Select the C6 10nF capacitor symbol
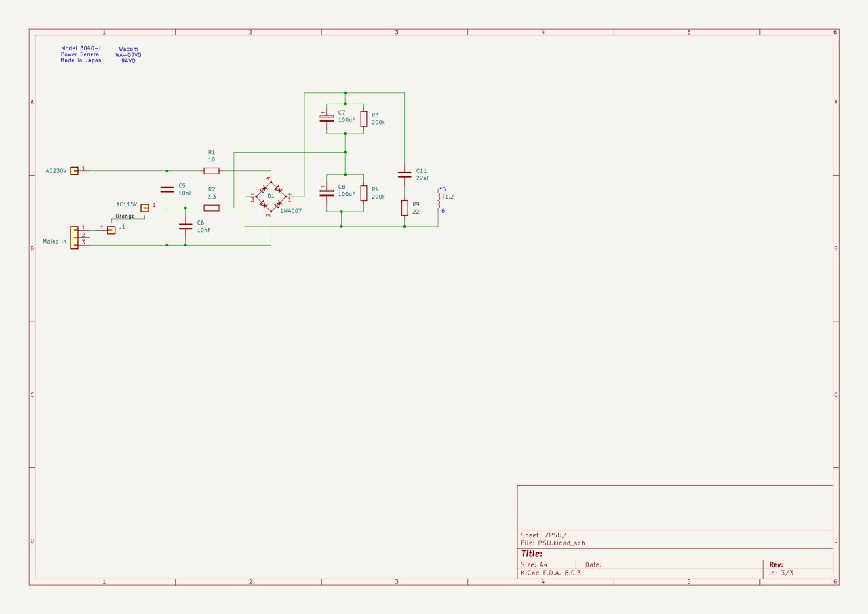The height and width of the screenshot is (614, 868). [x=185, y=227]
